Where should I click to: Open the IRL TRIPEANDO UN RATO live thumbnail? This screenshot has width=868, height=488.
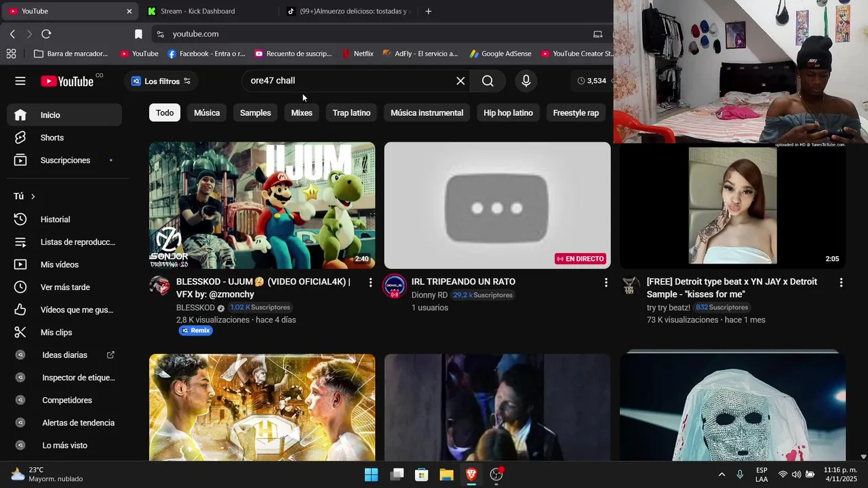pyautogui.click(x=497, y=205)
